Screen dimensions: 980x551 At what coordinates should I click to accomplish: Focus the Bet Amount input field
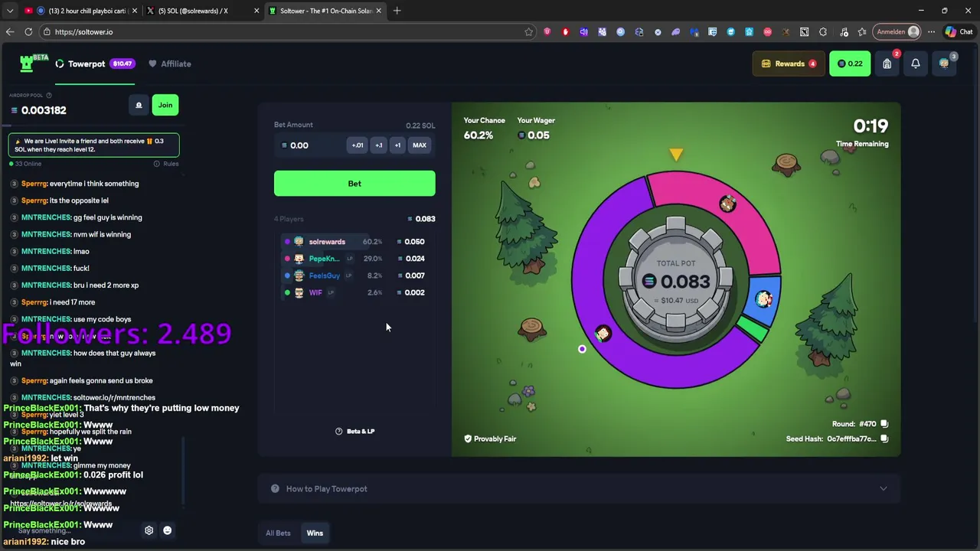coord(310,145)
